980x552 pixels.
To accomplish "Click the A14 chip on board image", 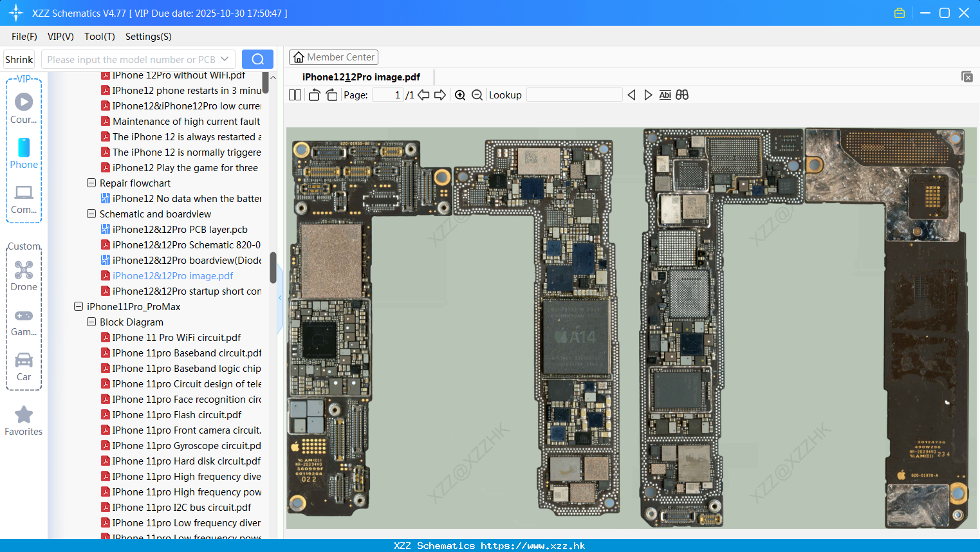I will tap(577, 337).
